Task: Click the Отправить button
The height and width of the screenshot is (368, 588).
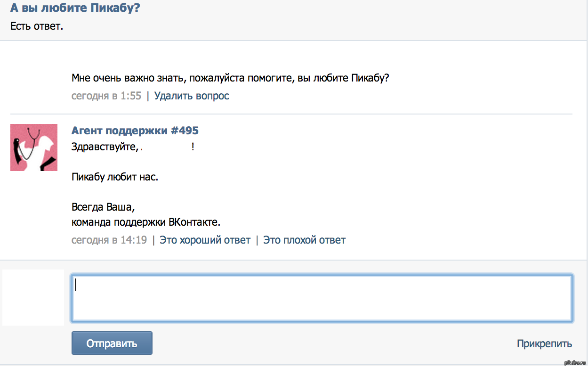Action: pyautogui.click(x=112, y=343)
